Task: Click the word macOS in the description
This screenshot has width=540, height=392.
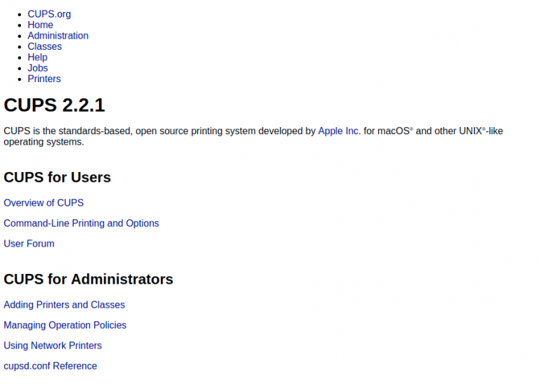Action: coord(393,131)
